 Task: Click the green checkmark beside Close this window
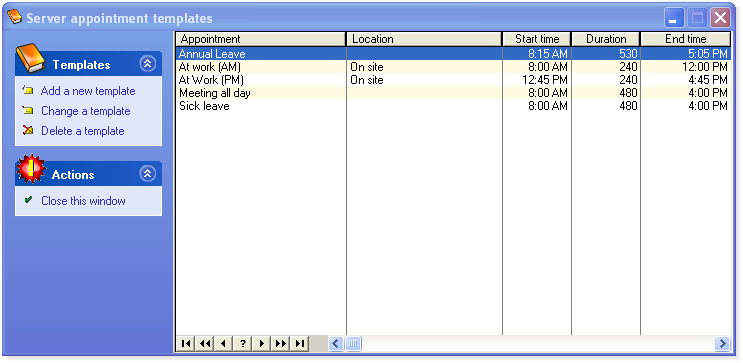[28, 200]
